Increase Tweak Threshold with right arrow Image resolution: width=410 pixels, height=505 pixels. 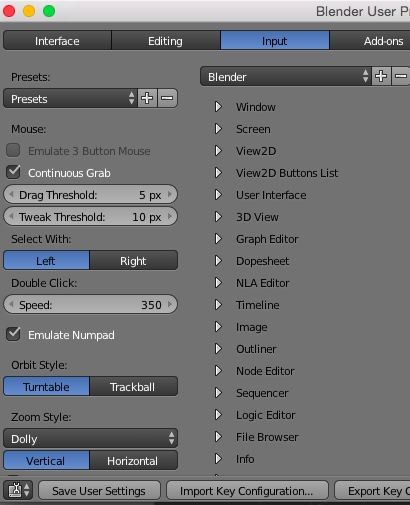pyautogui.click(x=170, y=216)
